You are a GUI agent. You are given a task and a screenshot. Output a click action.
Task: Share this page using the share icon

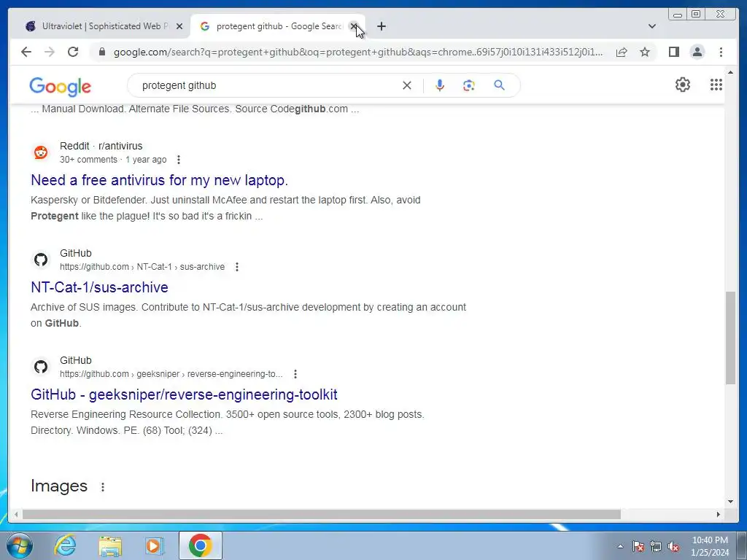[622, 52]
